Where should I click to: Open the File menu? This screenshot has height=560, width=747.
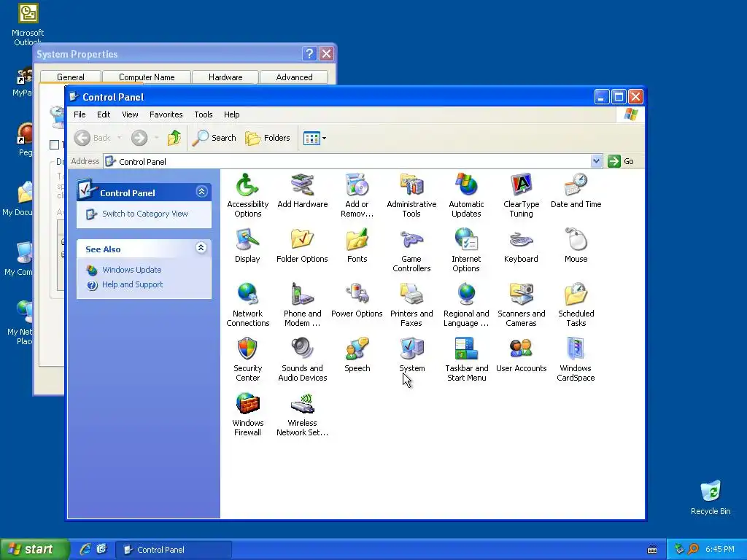(x=80, y=114)
